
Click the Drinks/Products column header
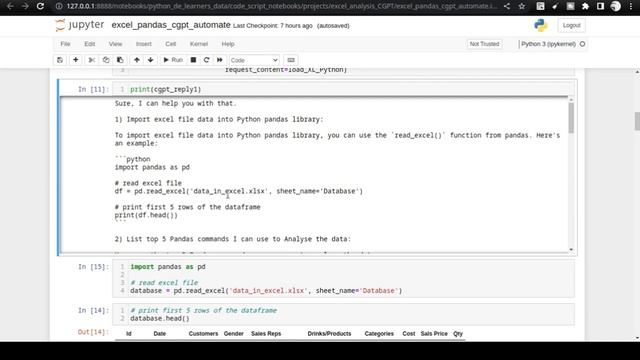[329, 333]
